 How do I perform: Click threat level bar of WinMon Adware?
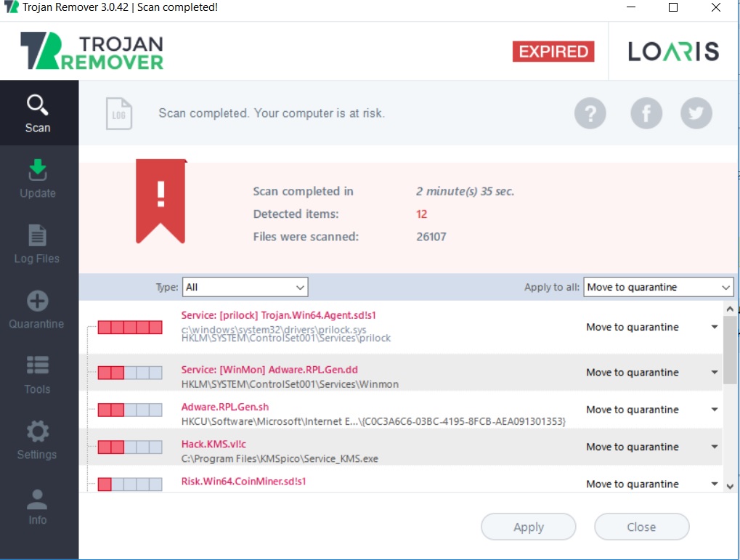[x=130, y=373]
